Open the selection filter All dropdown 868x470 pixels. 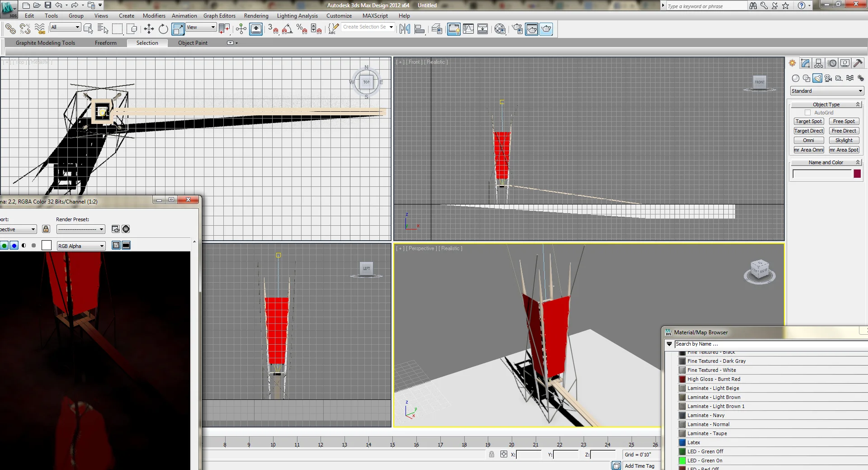click(65, 27)
